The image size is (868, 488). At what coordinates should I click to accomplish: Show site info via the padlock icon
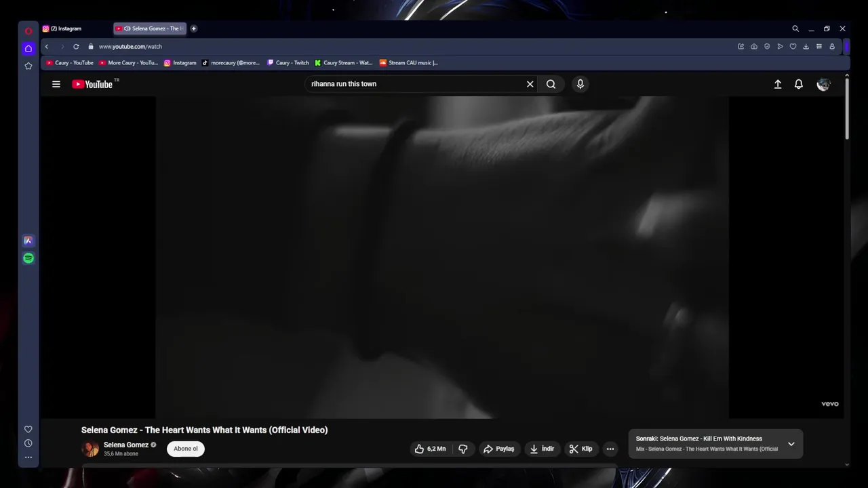pyautogui.click(x=91, y=47)
